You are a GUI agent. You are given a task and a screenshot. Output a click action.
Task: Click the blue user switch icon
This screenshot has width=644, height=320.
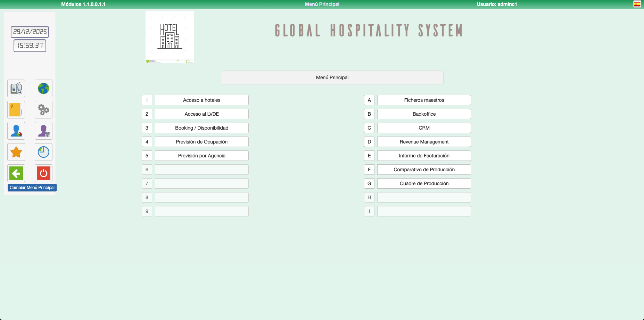pyautogui.click(x=16, y=131)
